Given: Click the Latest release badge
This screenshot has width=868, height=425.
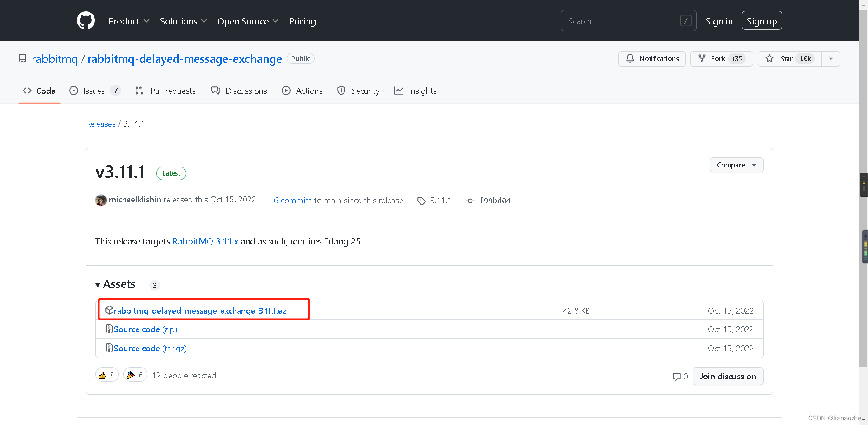Looking at the screenshot, I should tap(171, 173).
